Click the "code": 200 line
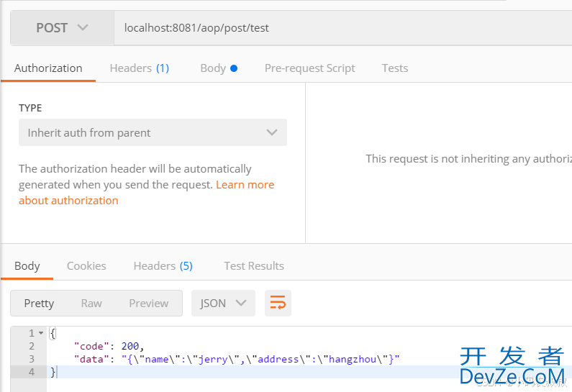572x392 pixels. pos(109,346)
